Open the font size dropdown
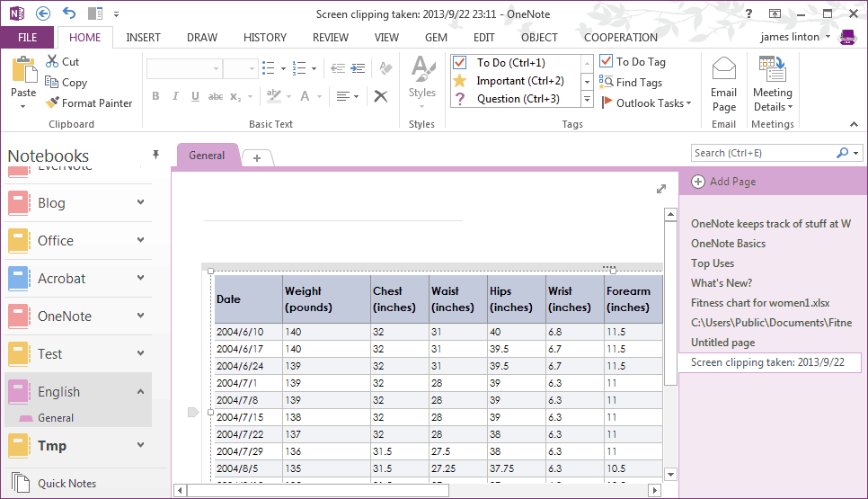The width and height of the screenshot is (868, 499). coord(252,68)
